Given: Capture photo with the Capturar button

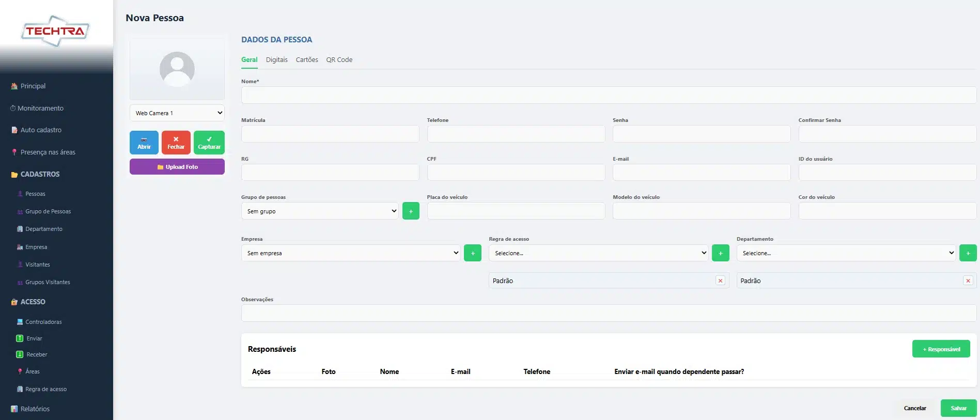Looking at the screenshot, I should pyautogui.click(x=209, y=143).
